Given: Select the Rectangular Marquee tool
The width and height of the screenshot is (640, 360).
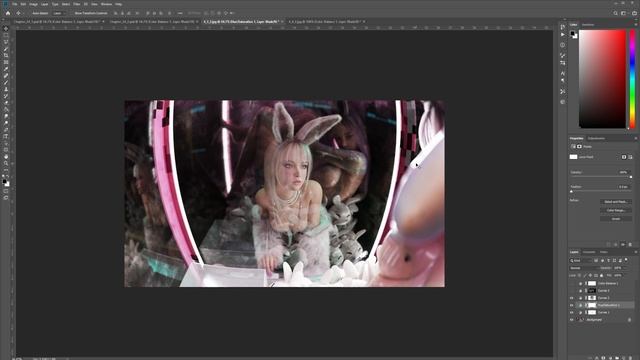Looking at the screenshot, I should [x=6, y=36].
